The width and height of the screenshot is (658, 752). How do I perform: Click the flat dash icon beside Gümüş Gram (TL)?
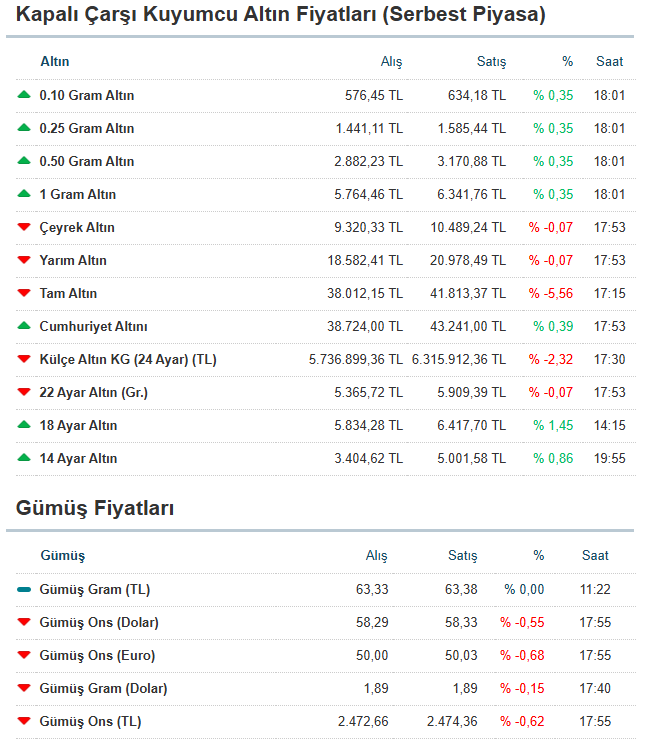point(24,590)
